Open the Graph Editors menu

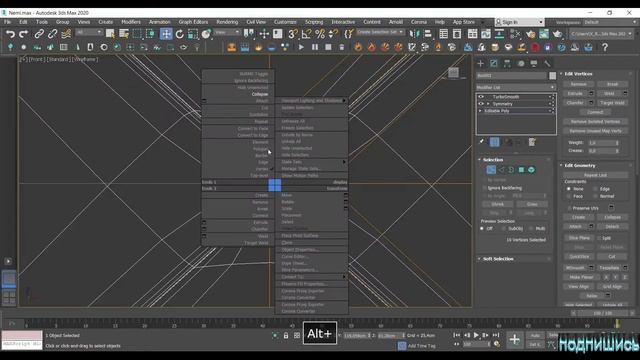pyautogui.click(x=193, y=22)
